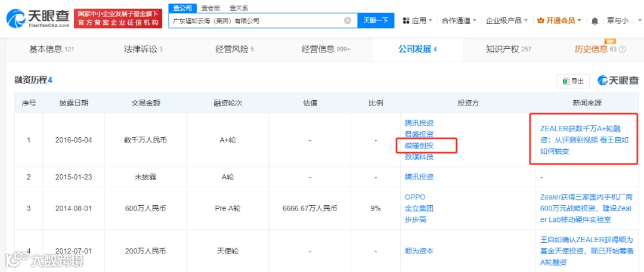Viewport: 644px width, 272px height.
Task: Open 君盛投资 investor link
Action: (419, 134)
